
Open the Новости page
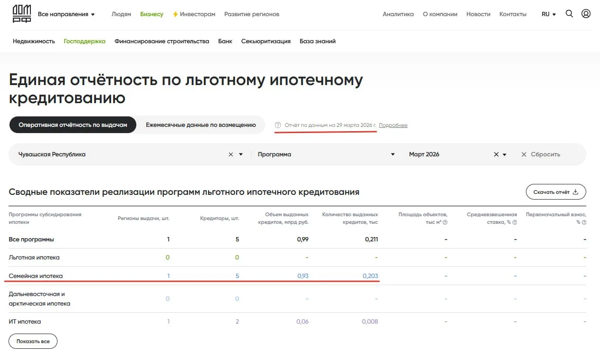pyautogui.click(x=478, y=14)
